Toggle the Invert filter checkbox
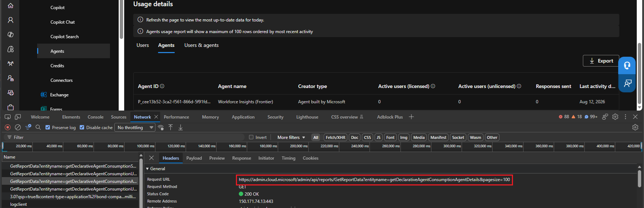644x208 pixels. point(251,137)
